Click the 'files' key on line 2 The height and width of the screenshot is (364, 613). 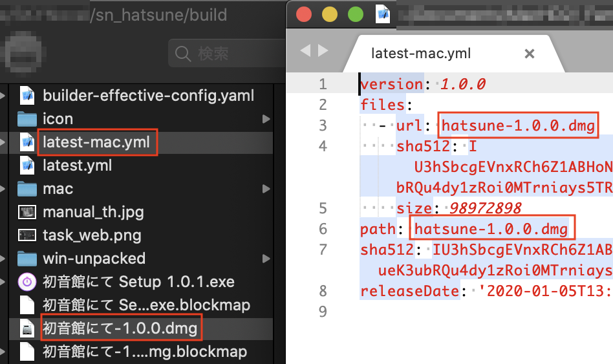point(382,105)
